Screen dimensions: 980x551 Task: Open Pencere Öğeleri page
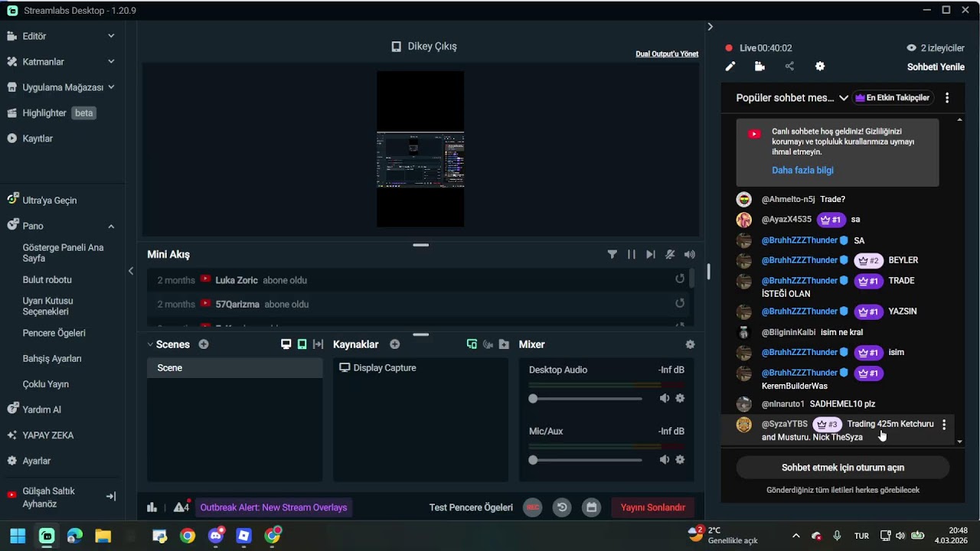[54, 333]
